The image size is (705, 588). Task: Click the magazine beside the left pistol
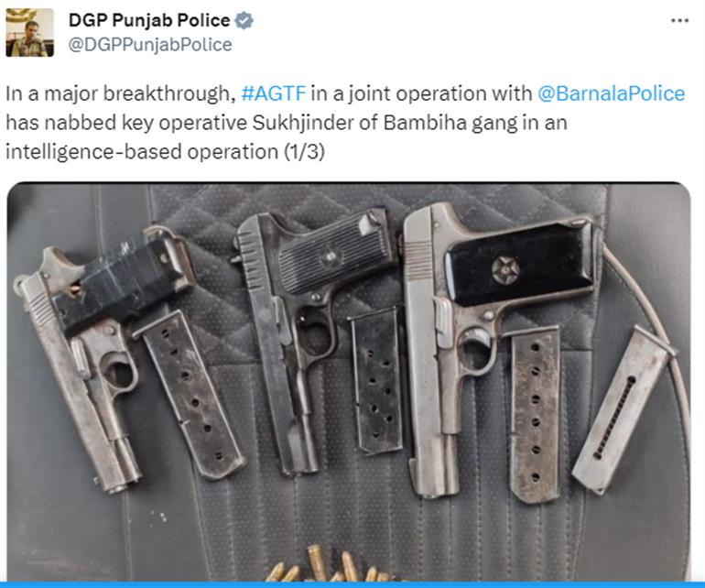189,396
